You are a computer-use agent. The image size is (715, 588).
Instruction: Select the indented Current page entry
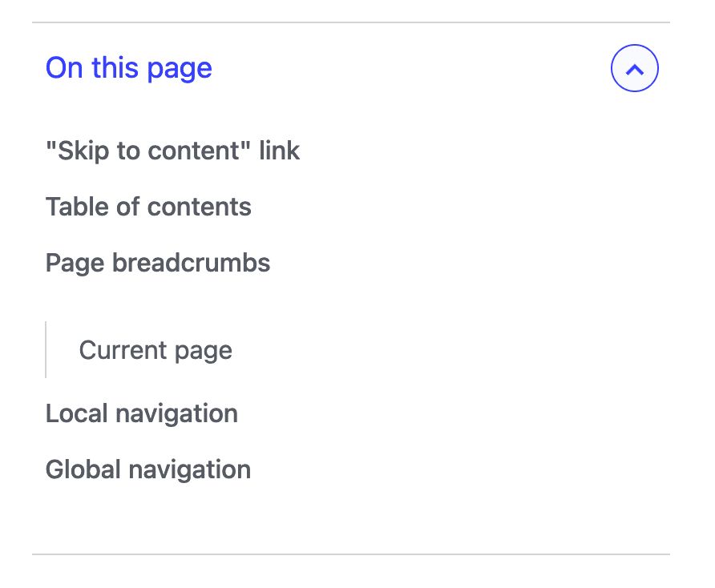[x=155, y=350]
